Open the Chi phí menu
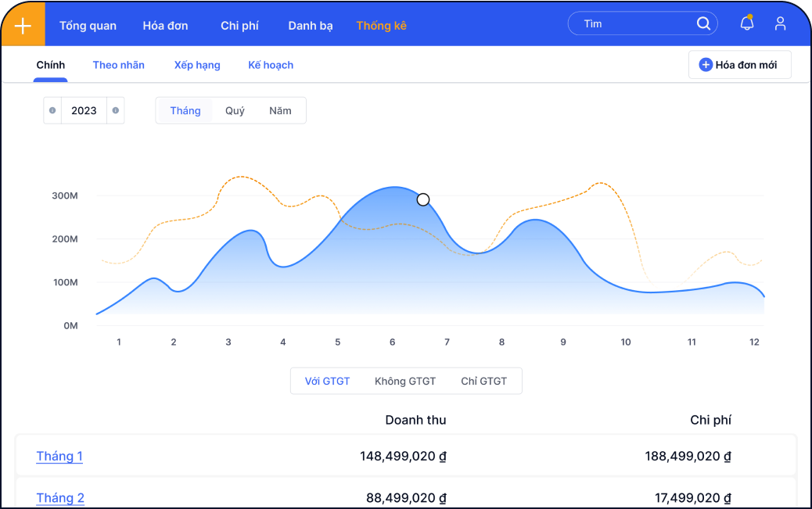This screenshot has width=812, height=509. (x=239, y=26)
